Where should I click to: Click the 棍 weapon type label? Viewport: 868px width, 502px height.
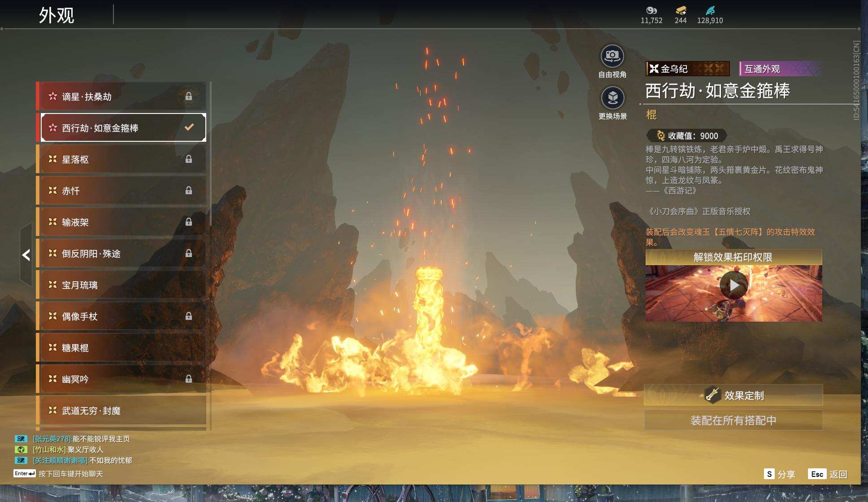point(651,115)
